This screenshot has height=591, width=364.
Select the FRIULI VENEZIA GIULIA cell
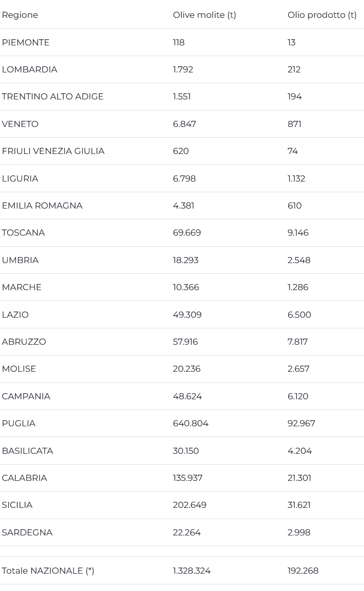click(x=53, y=151)
